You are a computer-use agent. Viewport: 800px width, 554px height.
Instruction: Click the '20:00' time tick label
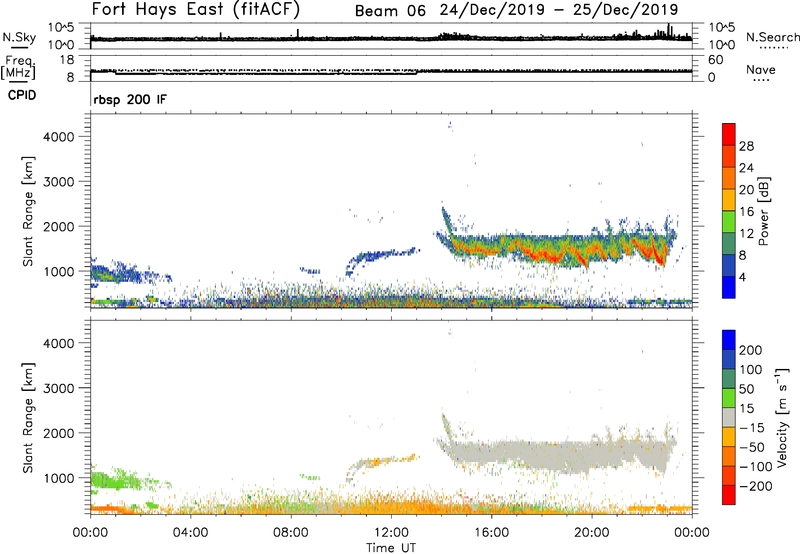592,533
